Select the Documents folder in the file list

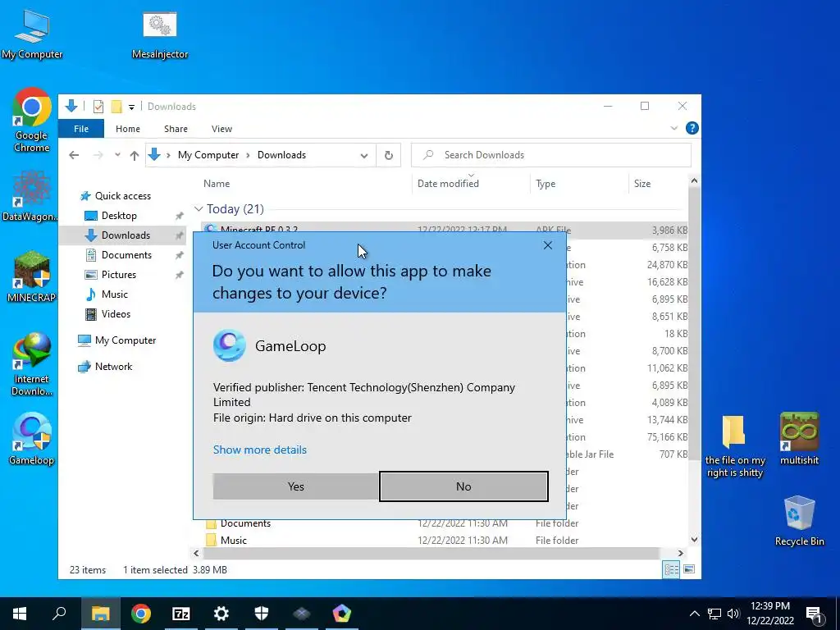pyautogui.click(x=245, y=523)
